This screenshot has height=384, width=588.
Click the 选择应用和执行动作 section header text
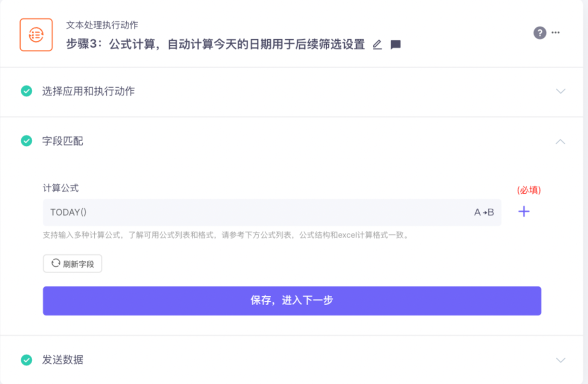point(89,91)
